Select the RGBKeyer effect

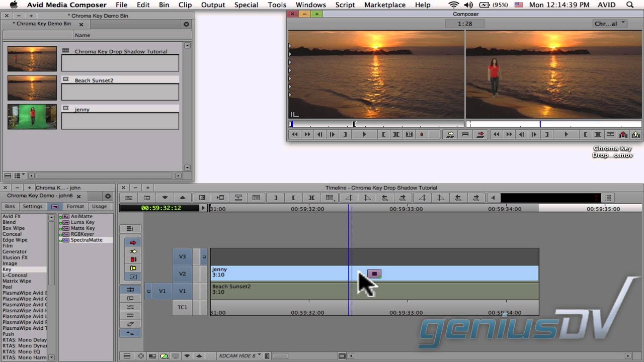[82, 234]
